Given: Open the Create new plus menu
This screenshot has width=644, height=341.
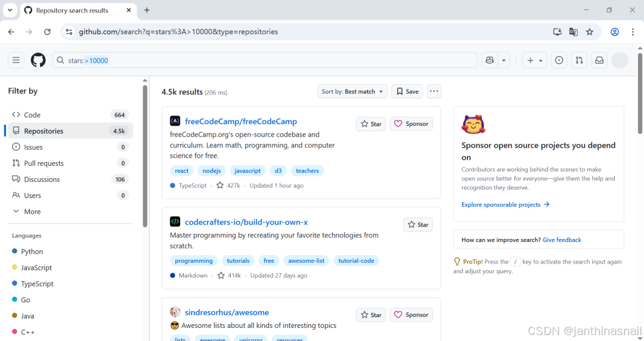Looking at the screenshot, I should click(x=534, y=60).
